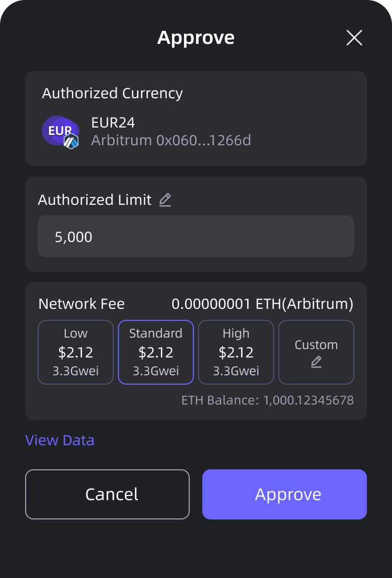
Task: Click the Authorized Currency heading
Action: coord(112,94)
